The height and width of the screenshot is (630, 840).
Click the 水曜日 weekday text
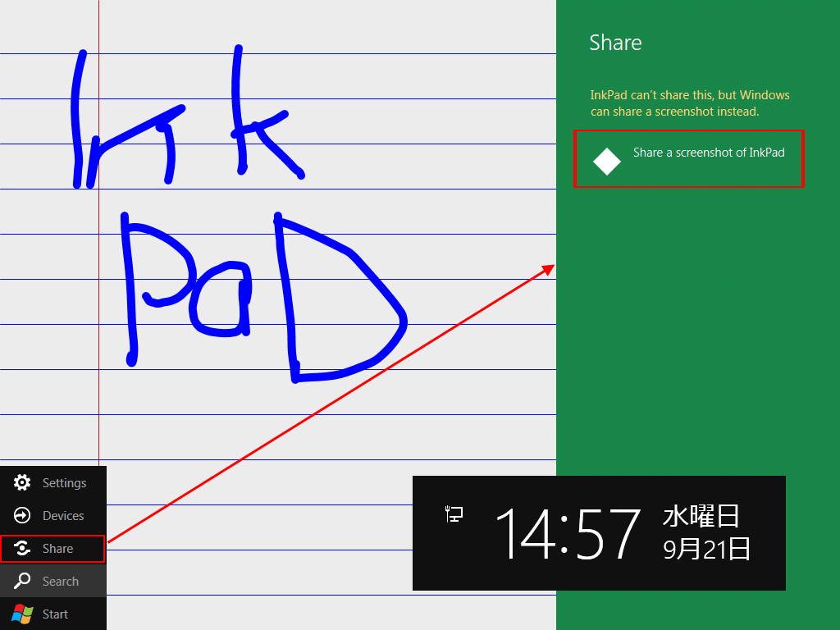tap(701, 516)
